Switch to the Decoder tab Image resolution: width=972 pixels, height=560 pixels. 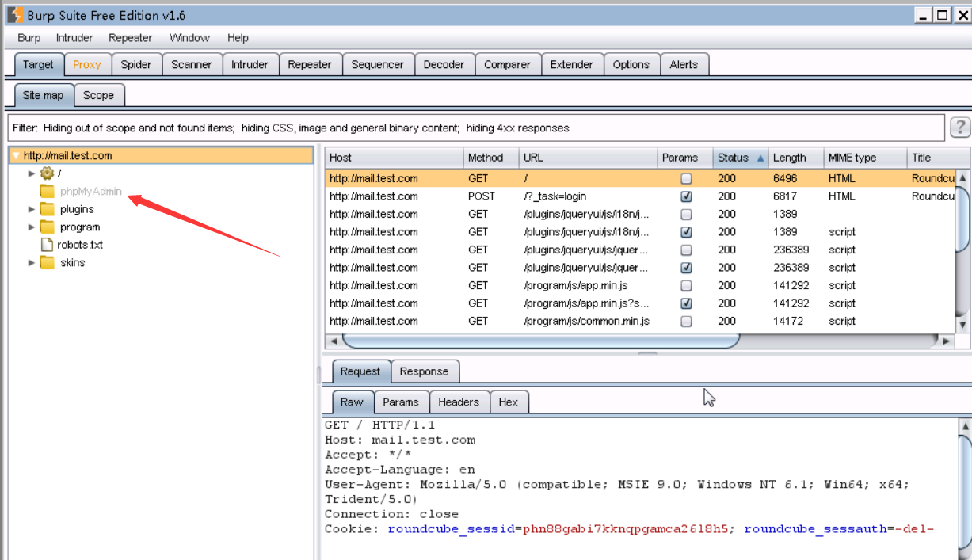(444, 65)
